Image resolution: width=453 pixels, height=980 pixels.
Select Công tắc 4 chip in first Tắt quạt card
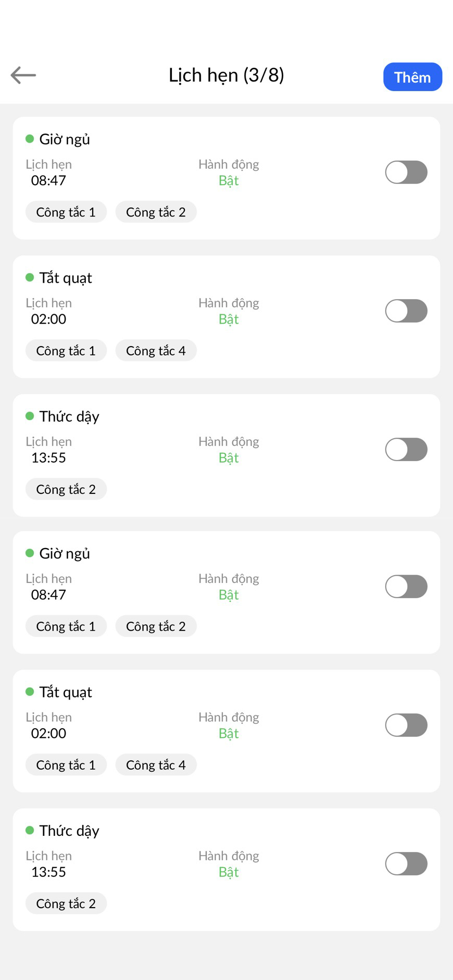(x=156, y=350)
